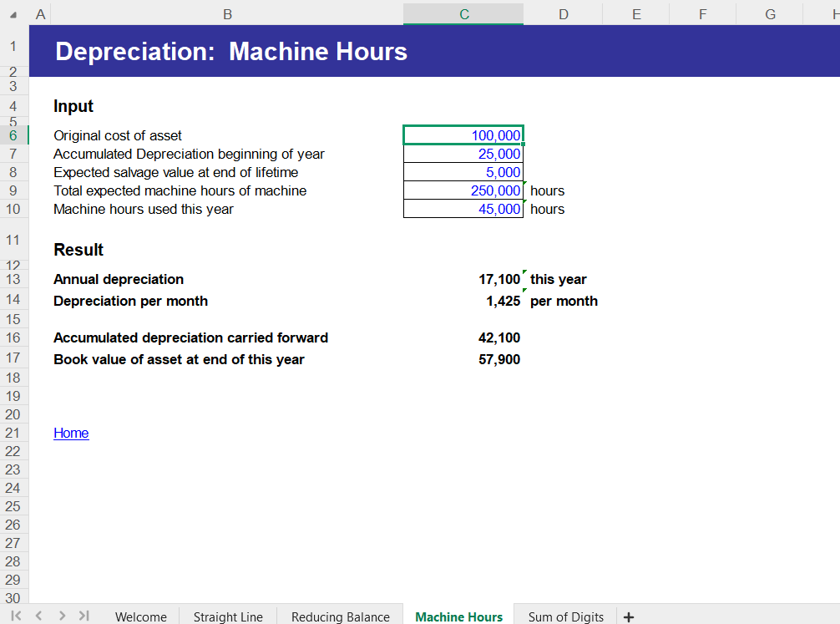
Task: Select the Reducing Balance tab
Action: [339, 616]
